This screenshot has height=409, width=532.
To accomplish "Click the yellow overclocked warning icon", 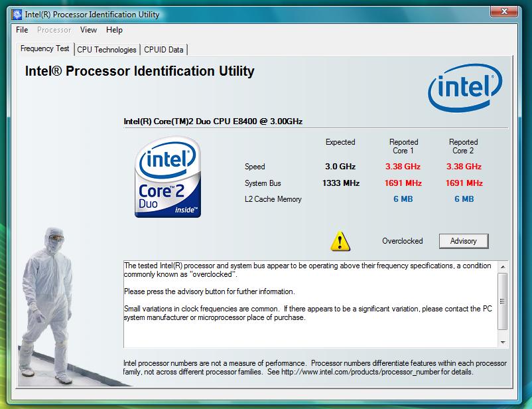I will [340, 241].
